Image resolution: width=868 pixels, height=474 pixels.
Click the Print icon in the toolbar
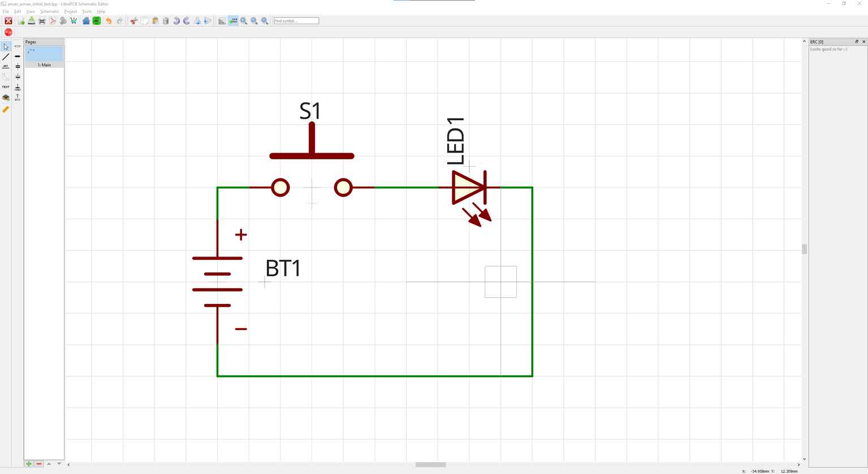42,21
